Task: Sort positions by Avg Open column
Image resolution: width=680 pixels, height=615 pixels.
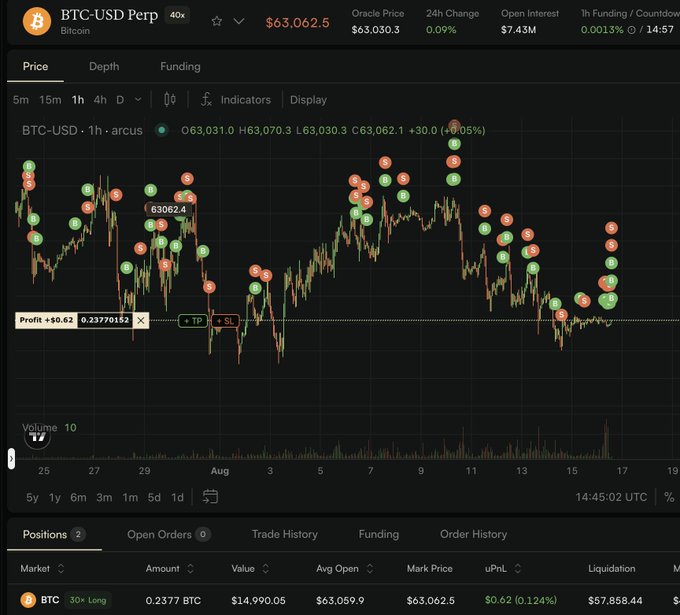Action: pos(345,568)
